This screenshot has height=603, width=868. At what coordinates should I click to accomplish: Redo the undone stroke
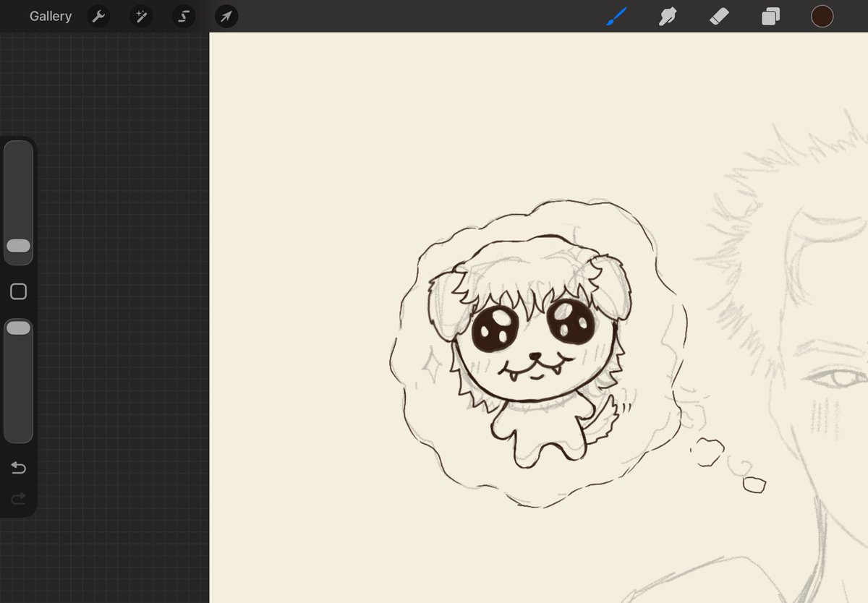[18, 498]
